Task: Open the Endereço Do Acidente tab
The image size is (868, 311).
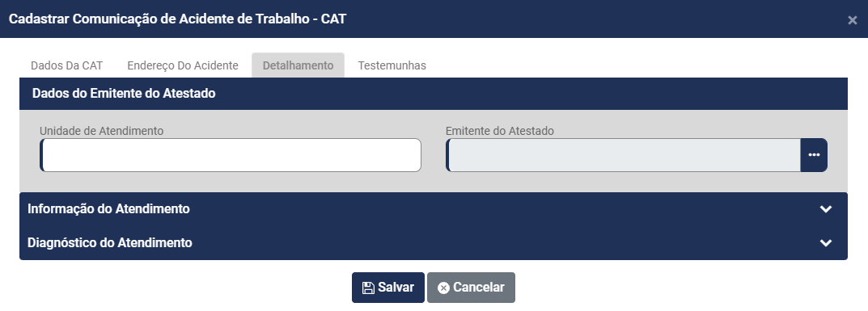Action: pos(183,65)
